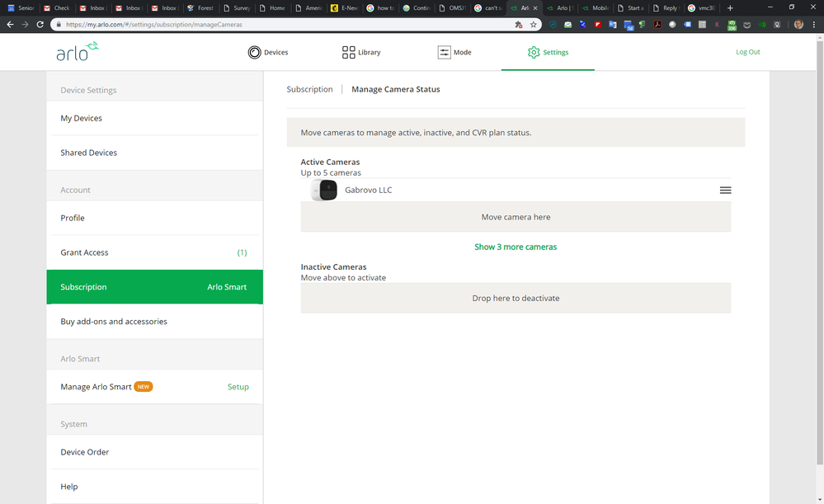Screen dimensions: 824x504
Task: Click the green extension icon showing 306
Action: tap(732, 25)
